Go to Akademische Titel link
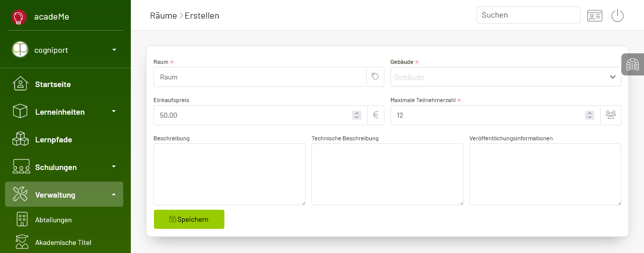This screenshot has height=253, width=644. pos(63,242)
